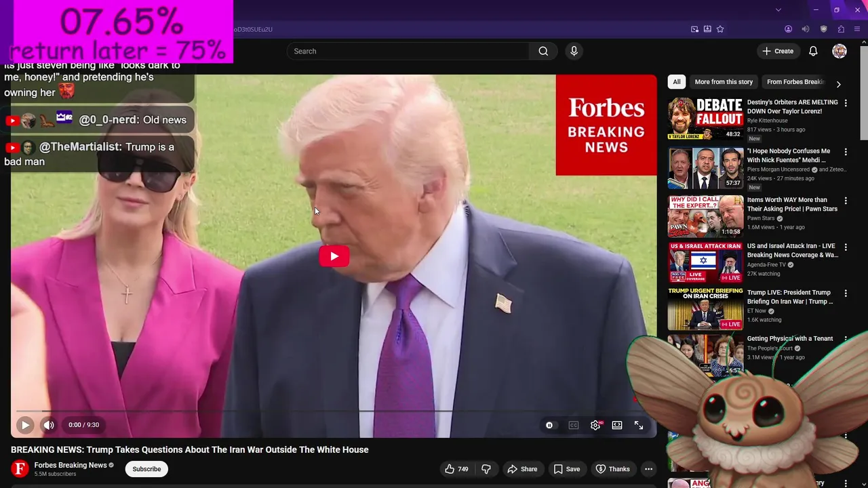
Task: Switch to theater mode
Action: click(x=617, y=425)
